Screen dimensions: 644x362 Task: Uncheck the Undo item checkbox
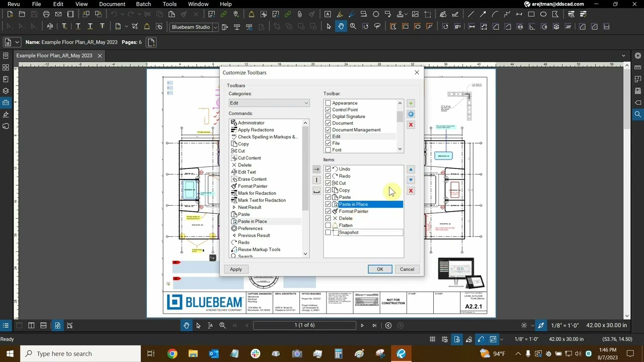pos(328,169)
